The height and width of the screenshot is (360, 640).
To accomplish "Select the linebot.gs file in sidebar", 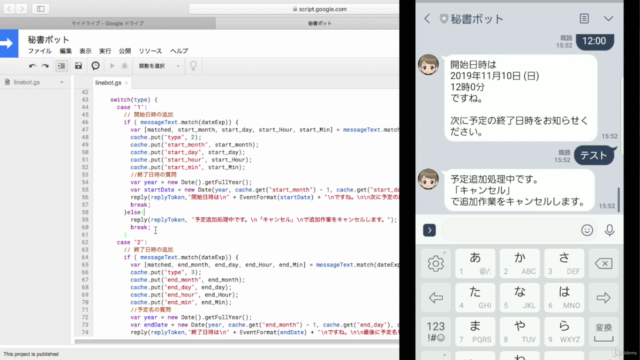I will point(27,82).
